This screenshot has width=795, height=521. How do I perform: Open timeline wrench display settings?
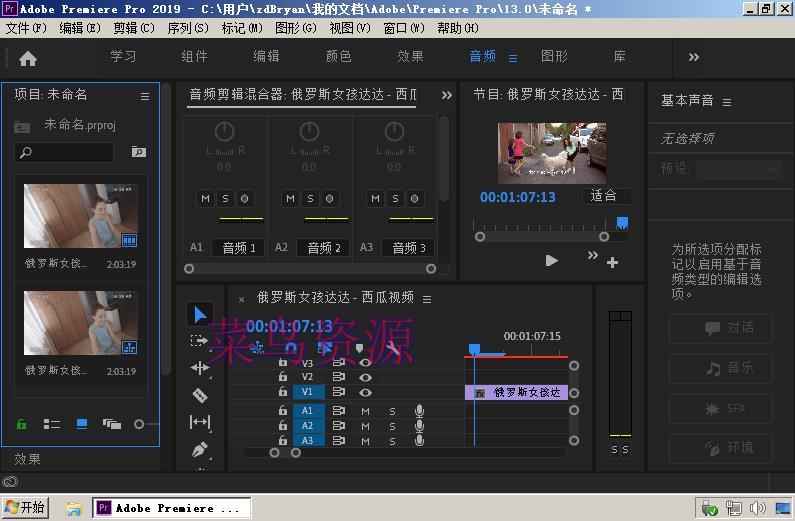[392, 348]
